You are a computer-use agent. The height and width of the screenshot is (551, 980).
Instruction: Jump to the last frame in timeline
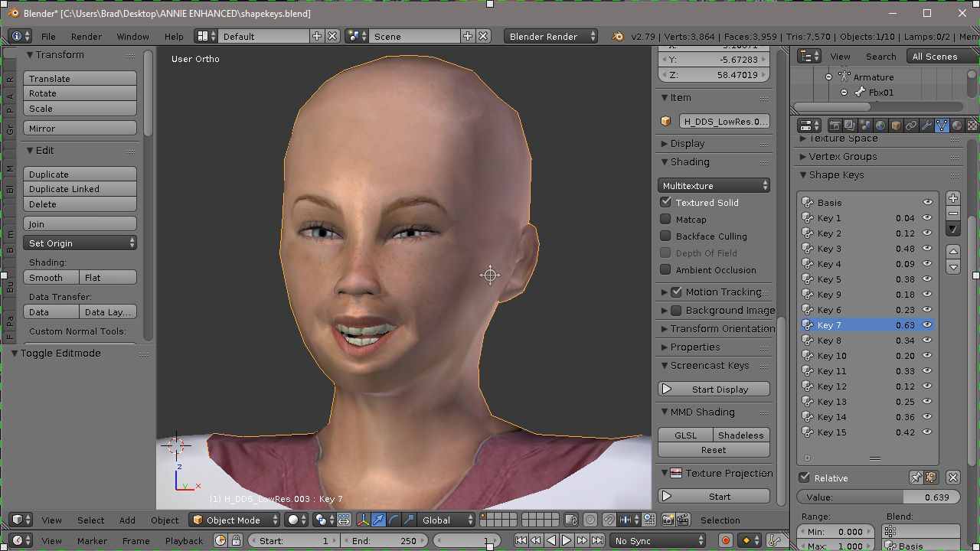[x=596, y=540]
